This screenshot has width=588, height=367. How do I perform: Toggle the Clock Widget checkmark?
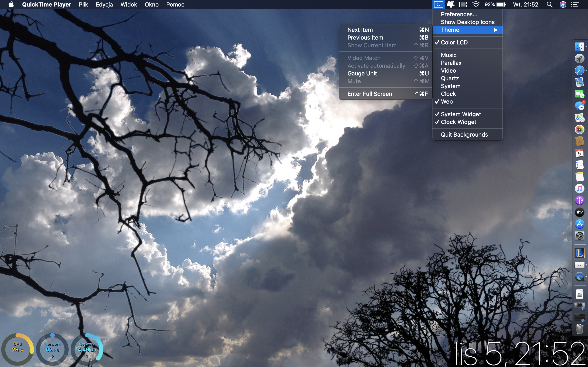coord(458,122)
